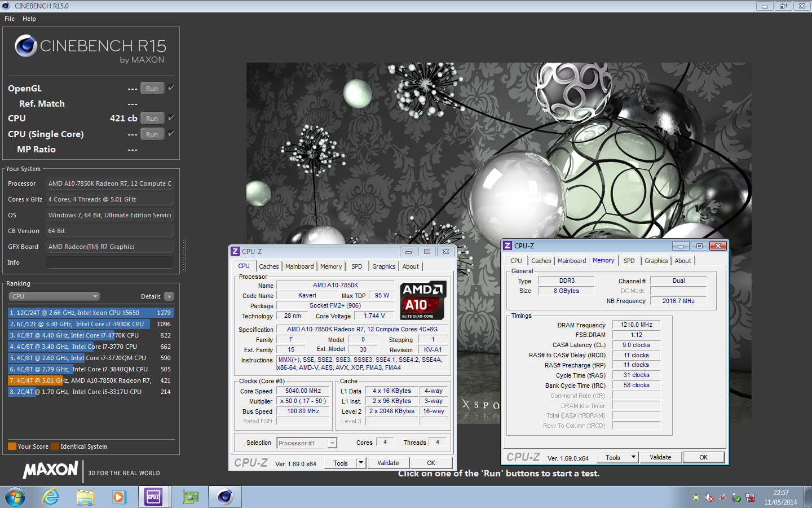Click the Info input field
Image resolution: width=812 pixels, height=508 pixels.
(x=109, y=262)
